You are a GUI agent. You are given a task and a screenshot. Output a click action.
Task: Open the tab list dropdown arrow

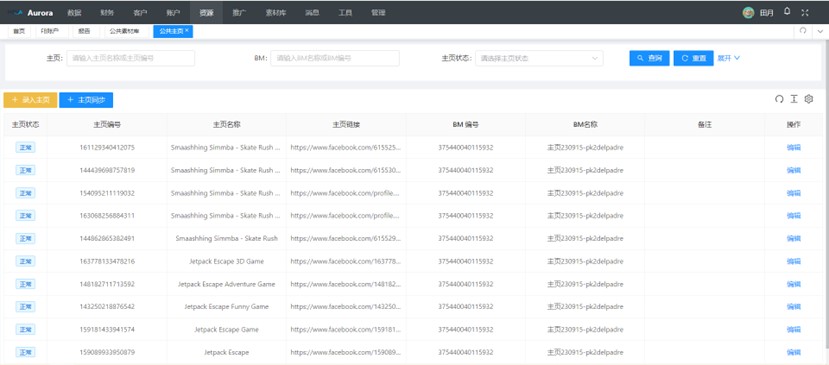(820, 31)
